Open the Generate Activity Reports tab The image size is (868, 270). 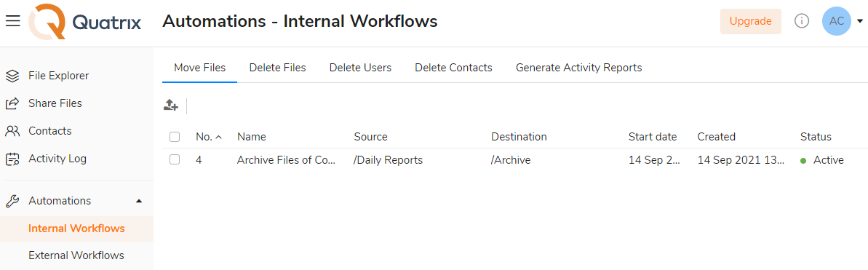[579, 68]
